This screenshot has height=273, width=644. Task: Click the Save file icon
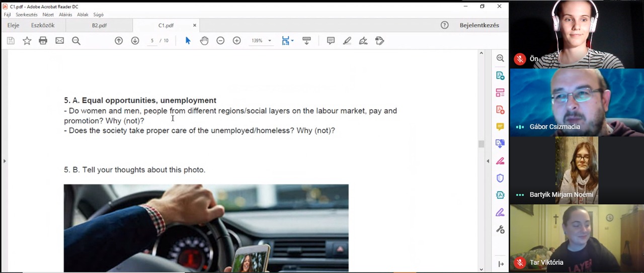point(11,41)
